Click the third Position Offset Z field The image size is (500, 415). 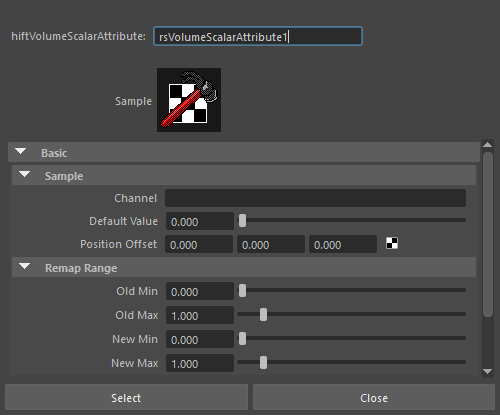343,244
